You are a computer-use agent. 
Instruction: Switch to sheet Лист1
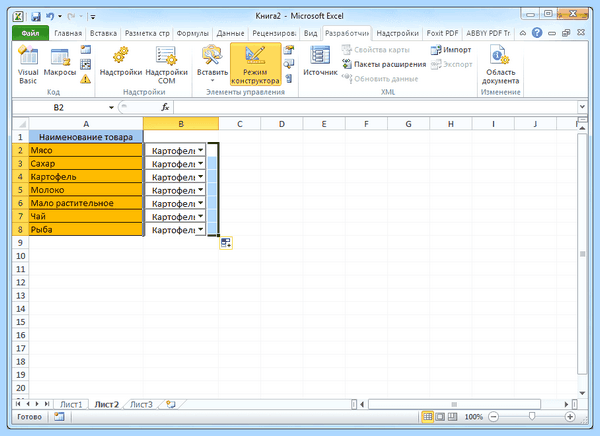click(x=71, y=404)
